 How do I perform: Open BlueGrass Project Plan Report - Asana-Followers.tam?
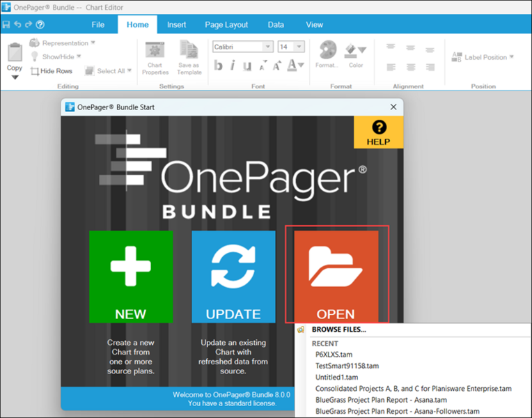[398, 411]
